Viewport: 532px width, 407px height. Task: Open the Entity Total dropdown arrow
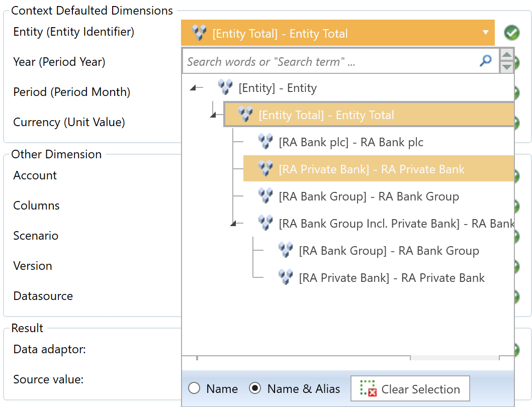tap(485, 33)
